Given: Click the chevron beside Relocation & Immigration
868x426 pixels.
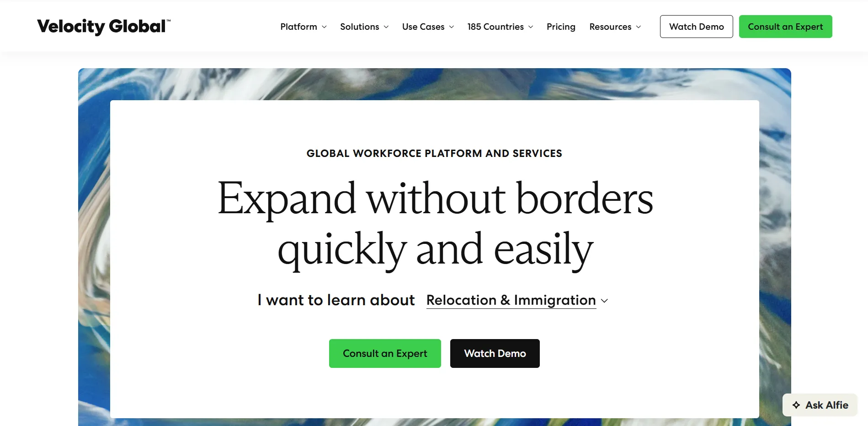Looking at the screenshot, I should [x=604, y=301].
